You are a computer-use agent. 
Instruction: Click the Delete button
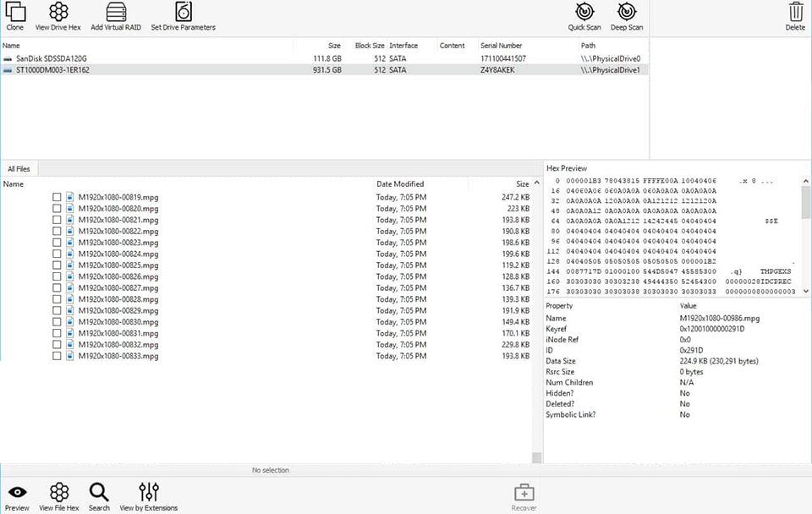click(x=795, y=15)
